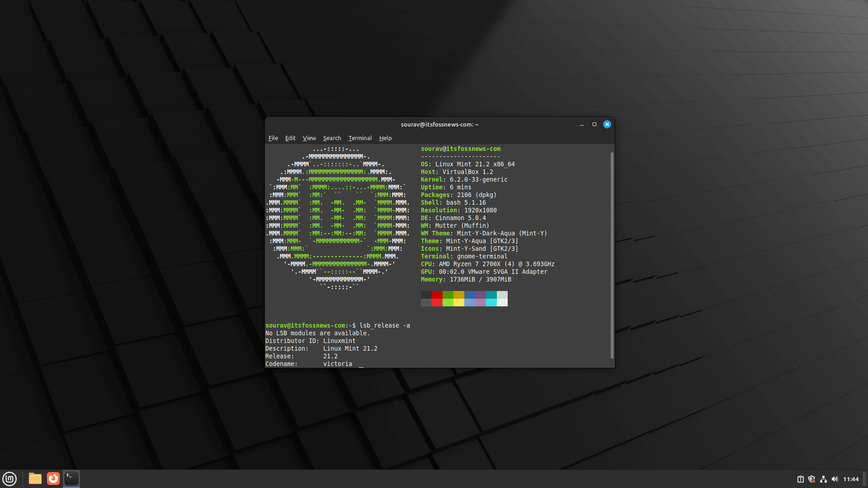Maximize the terminal window

click(594, 124)
